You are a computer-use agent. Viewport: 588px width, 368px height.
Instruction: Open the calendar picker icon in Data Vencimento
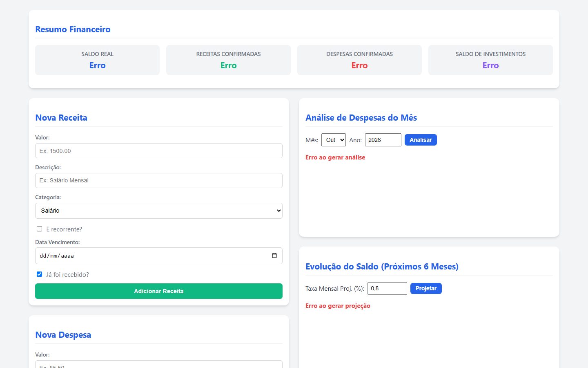274,256
